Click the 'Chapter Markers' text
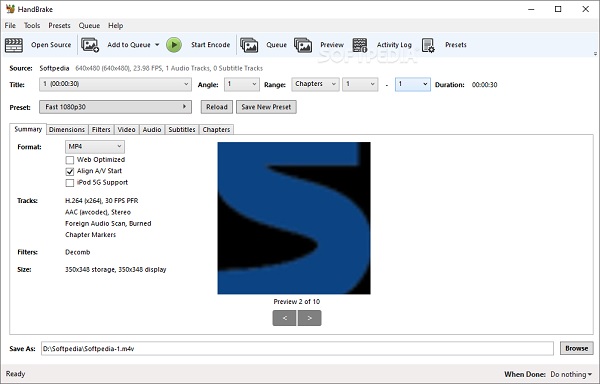Viewport: 600px width, 384px height. [x=91, y=235]
